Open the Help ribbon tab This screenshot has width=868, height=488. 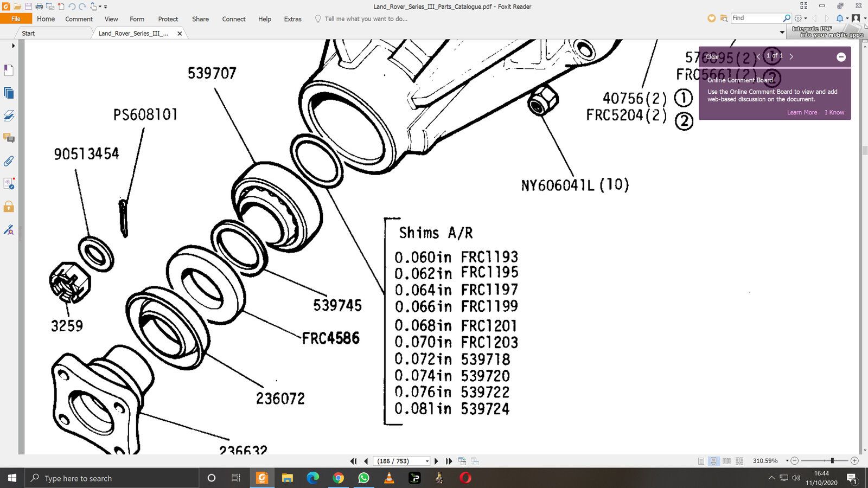coord(265,18)
